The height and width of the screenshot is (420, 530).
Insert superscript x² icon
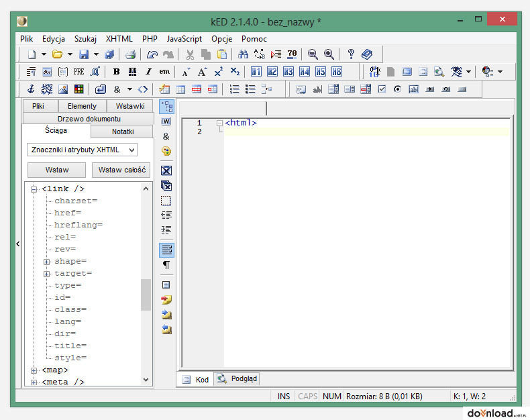point(218,72)
